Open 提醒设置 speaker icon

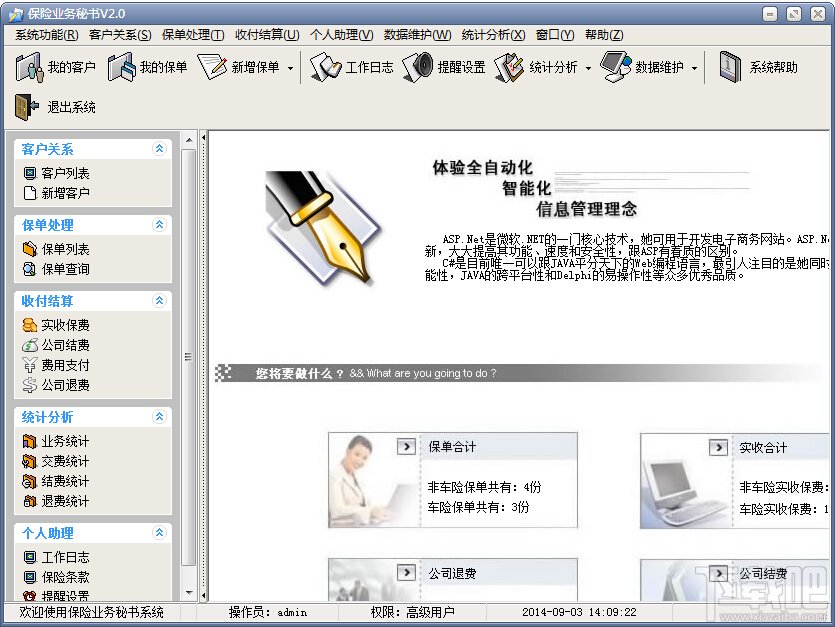418,67
